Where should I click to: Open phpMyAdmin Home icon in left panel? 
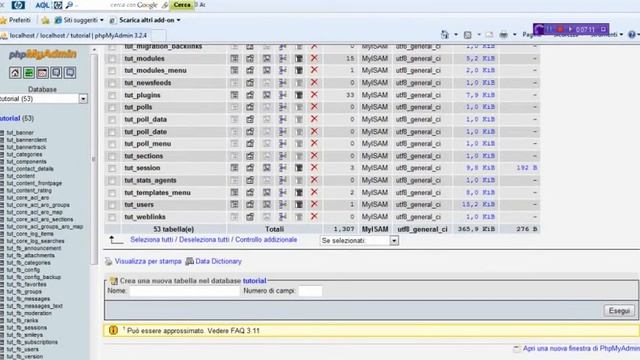coord(15,73)
